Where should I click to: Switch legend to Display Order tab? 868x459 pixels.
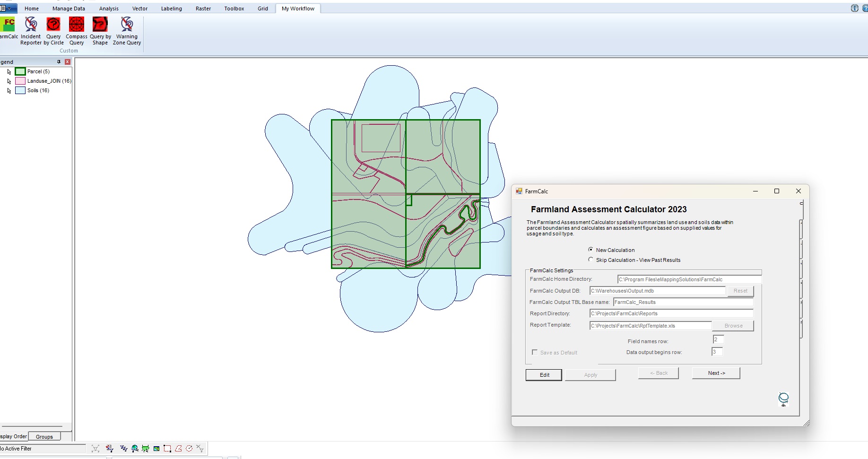point(14,436)
